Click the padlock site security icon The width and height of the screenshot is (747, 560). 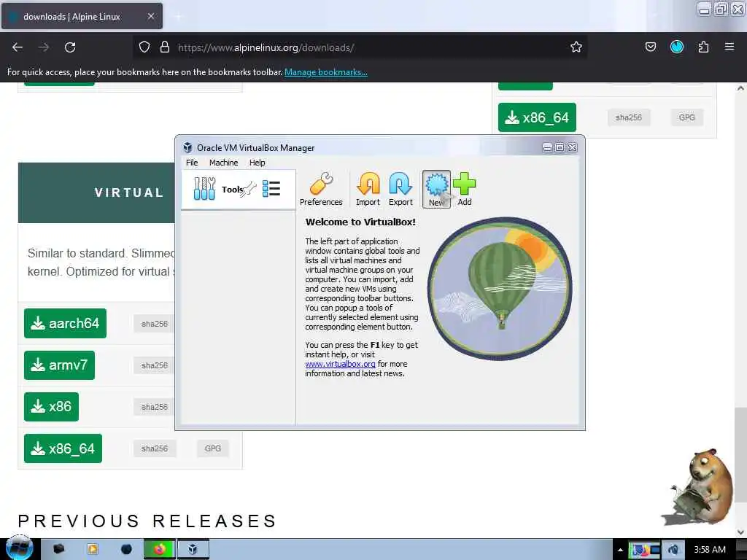[165, 47]
